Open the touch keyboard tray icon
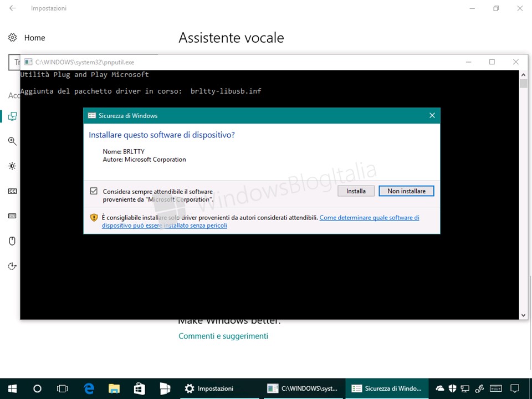Viewport: 532px width, 399px height. 496,388
